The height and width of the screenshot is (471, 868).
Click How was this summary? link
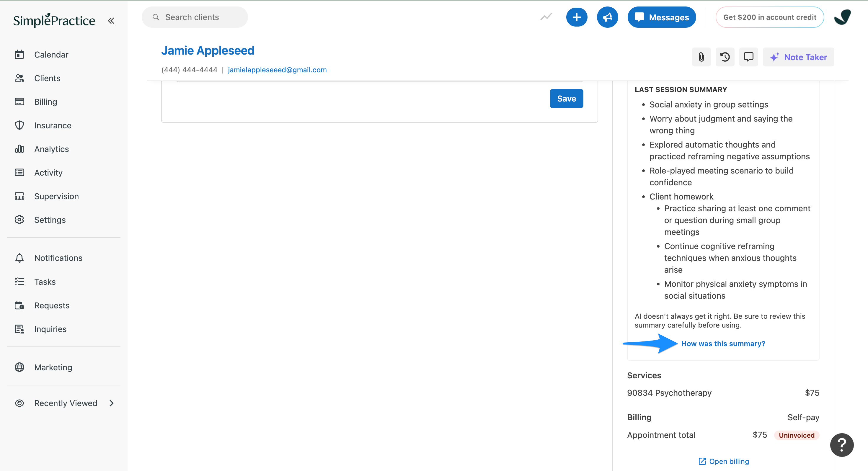[723, 344]
